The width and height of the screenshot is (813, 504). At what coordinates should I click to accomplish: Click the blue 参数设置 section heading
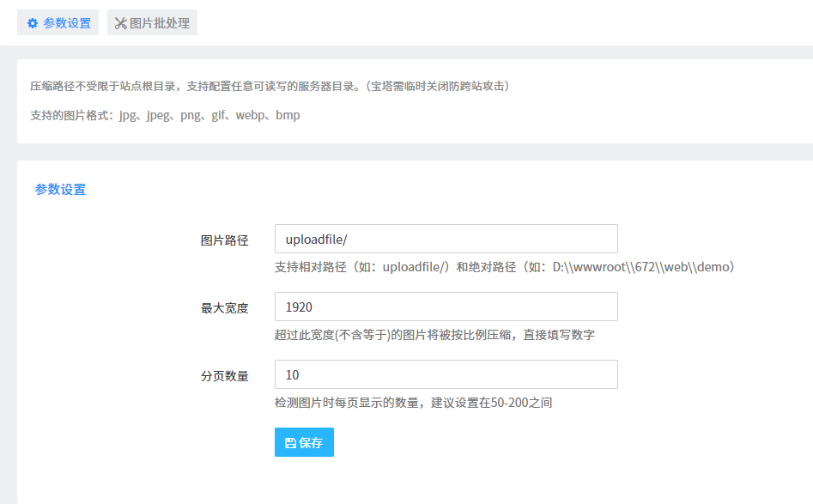point(60,190)
